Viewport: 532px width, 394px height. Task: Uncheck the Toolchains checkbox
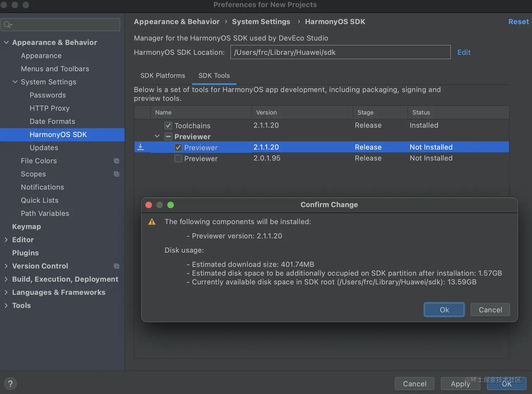coord(168,125)
